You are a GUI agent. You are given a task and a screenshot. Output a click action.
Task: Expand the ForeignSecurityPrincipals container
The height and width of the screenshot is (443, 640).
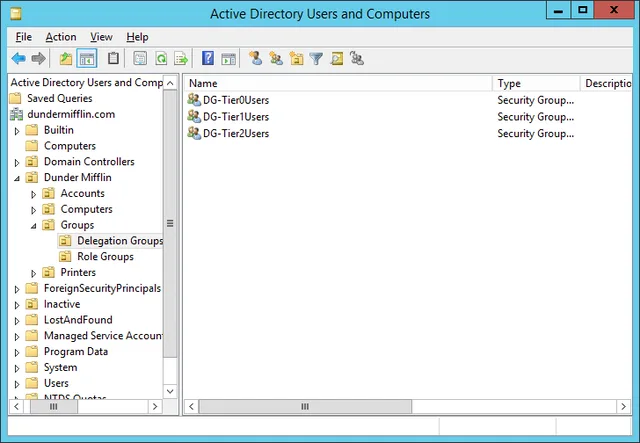(x=17, y=289)
